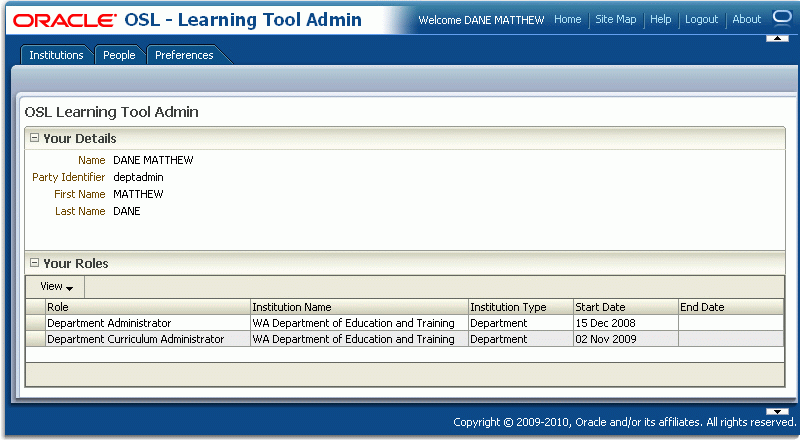
Task: Log out using the Logout link
Action: [x=701, y=19]
